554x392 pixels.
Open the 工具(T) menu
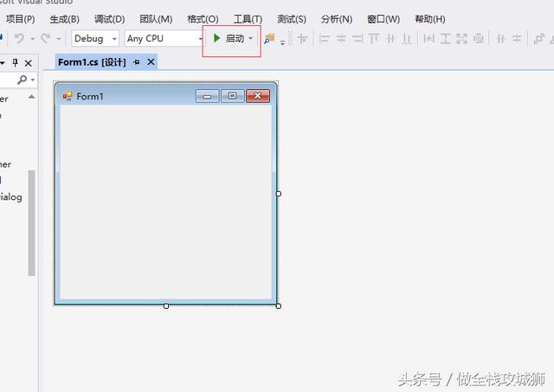point(248,19)
